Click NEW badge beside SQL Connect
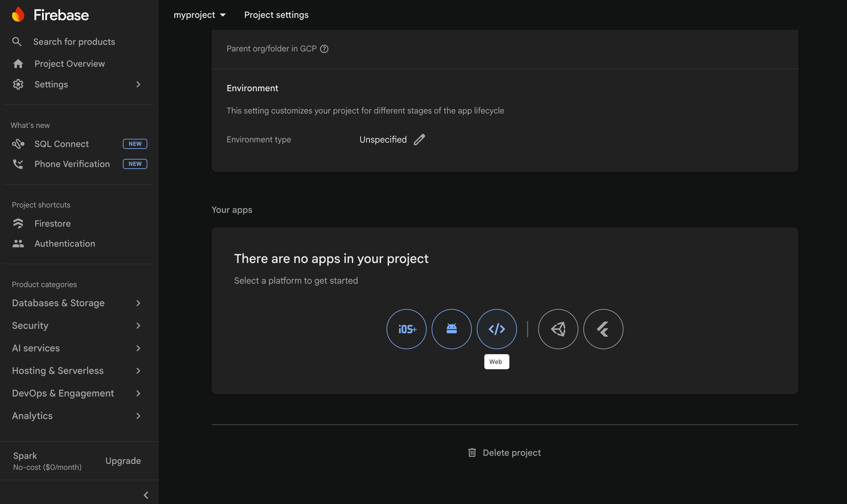 point(135,144)
